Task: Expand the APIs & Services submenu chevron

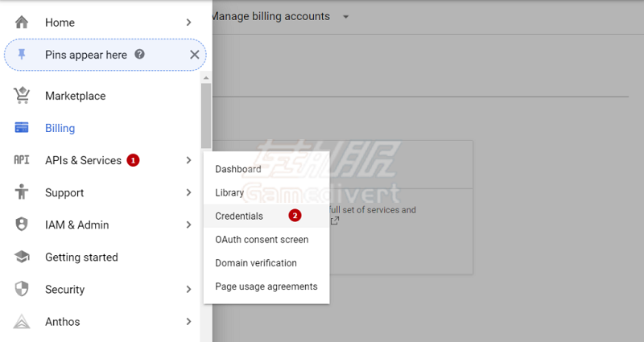Action: point(188,160)
